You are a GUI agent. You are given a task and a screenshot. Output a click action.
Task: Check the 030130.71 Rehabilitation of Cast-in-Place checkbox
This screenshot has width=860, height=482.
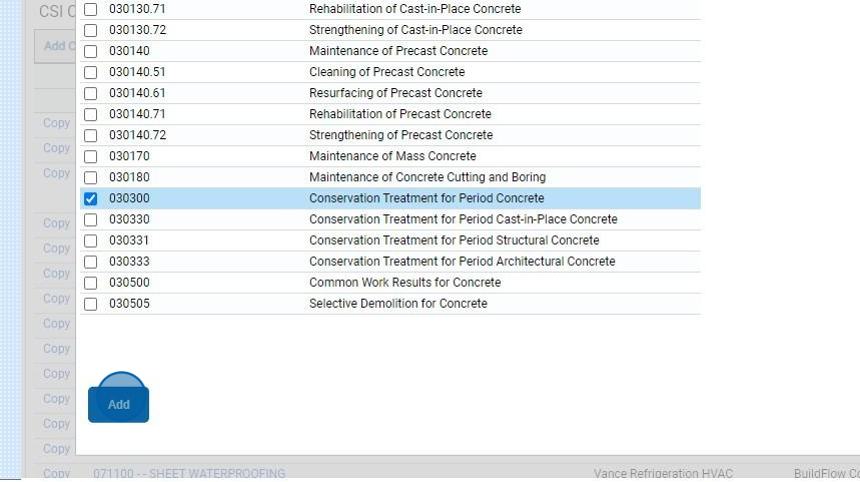(90, 9)
